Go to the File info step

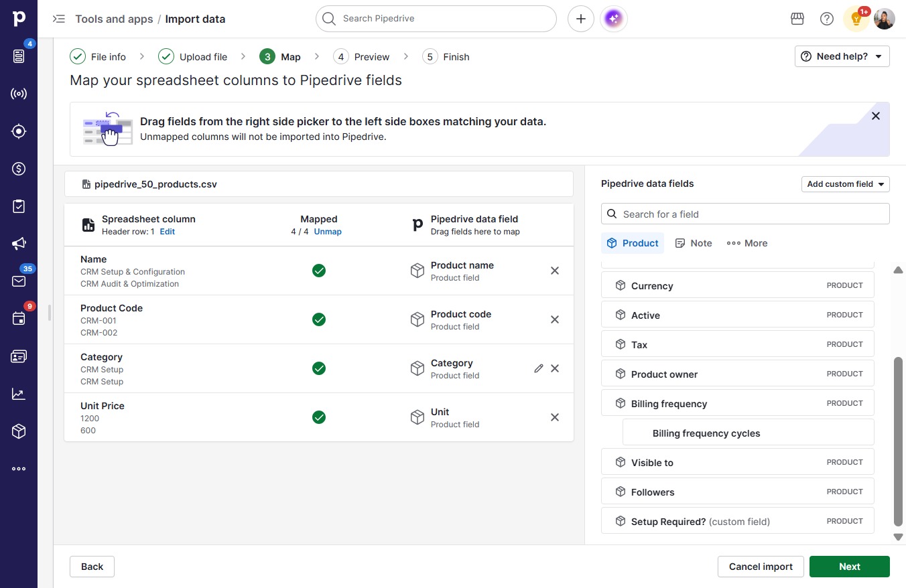[x=98, y=57]
